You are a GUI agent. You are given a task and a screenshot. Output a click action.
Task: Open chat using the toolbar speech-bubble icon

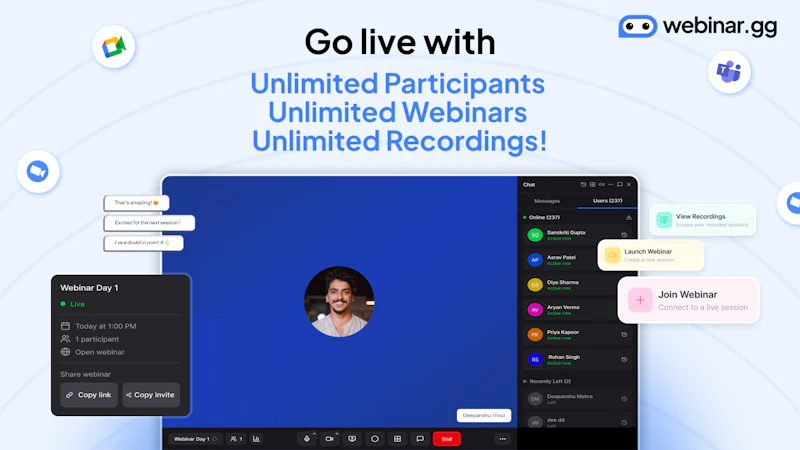[x=420, y=439]
